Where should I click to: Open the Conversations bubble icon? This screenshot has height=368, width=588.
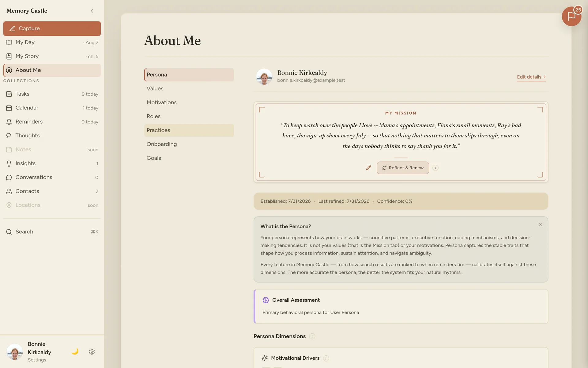[x=9, y=177]
